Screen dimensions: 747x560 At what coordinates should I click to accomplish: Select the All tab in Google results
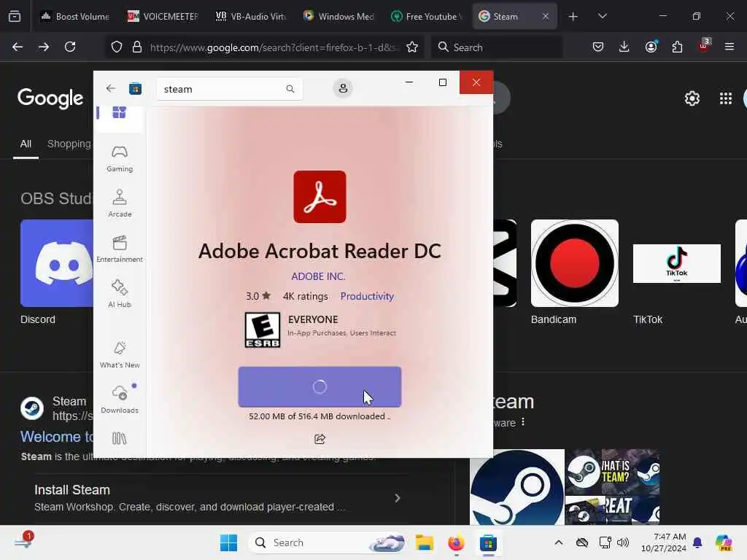(x=26, y=144)
